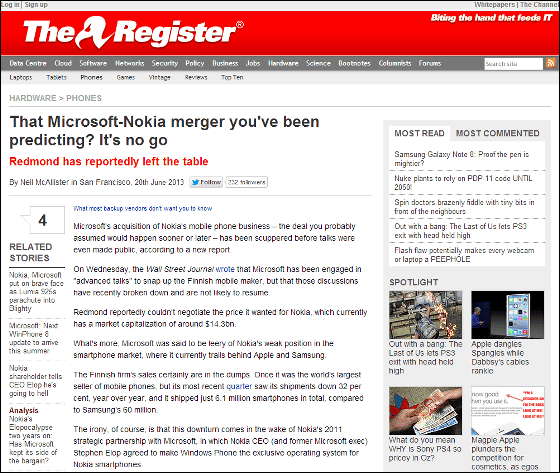Screen dimensions: 560x473
Task: Follow the 'quarter' link in article
Action: (239, 386)
